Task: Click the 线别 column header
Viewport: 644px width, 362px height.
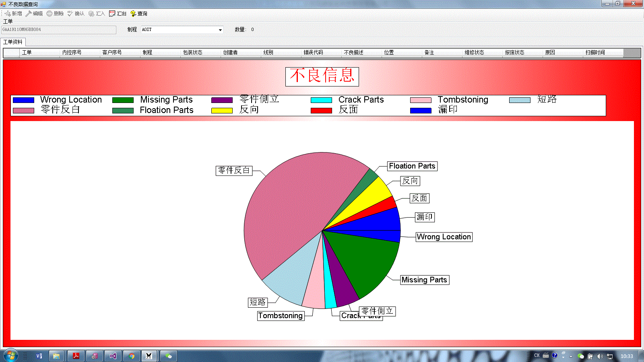Action: coord(281,53)
